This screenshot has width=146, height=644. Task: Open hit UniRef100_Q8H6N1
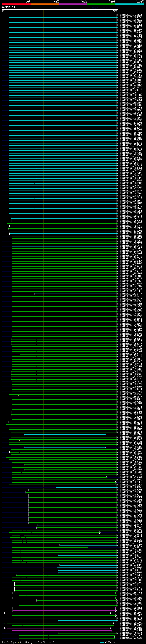tap(131, 42)
